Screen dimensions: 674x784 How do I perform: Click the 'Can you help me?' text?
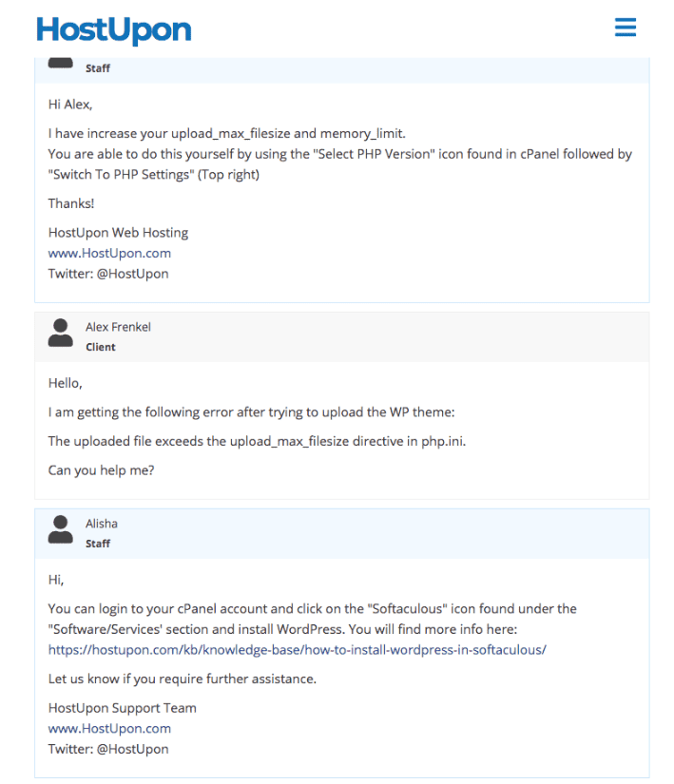tap(101, 470)
